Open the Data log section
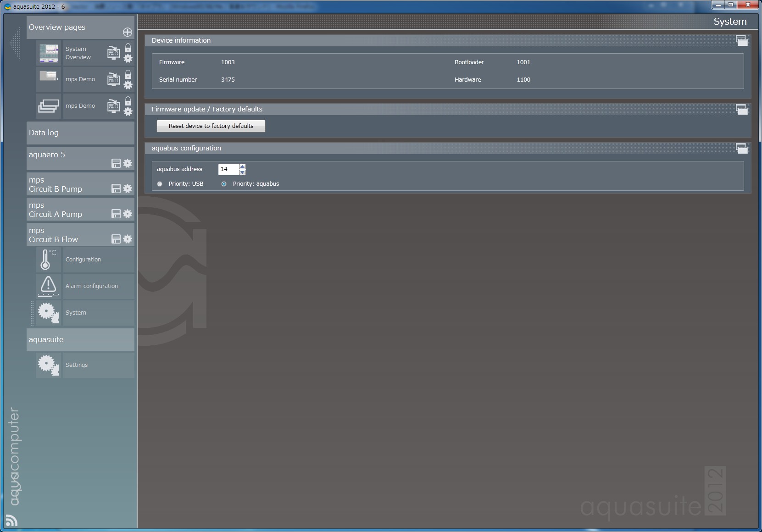Screen dimensions: 762x532 pyautogui.click(x=80, y=133)
